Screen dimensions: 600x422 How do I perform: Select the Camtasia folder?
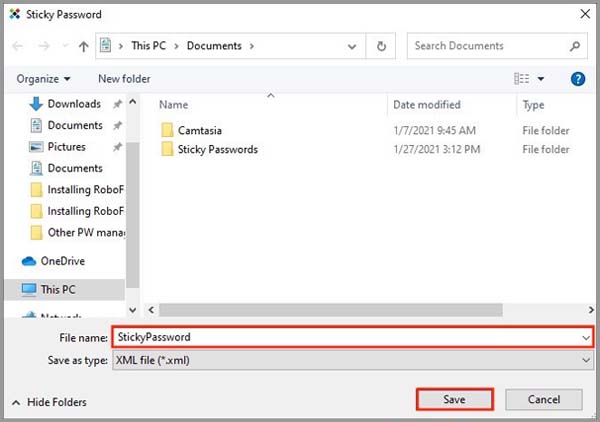point(200,130)
